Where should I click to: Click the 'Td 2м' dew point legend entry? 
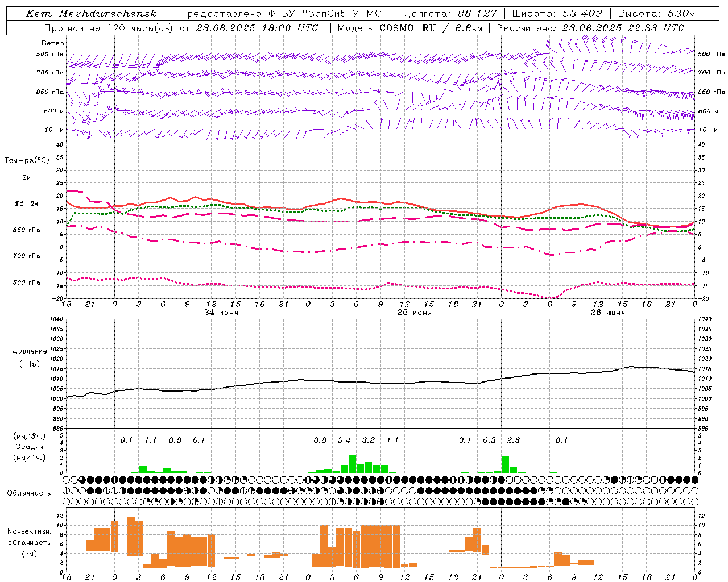(x=26, y=203)
